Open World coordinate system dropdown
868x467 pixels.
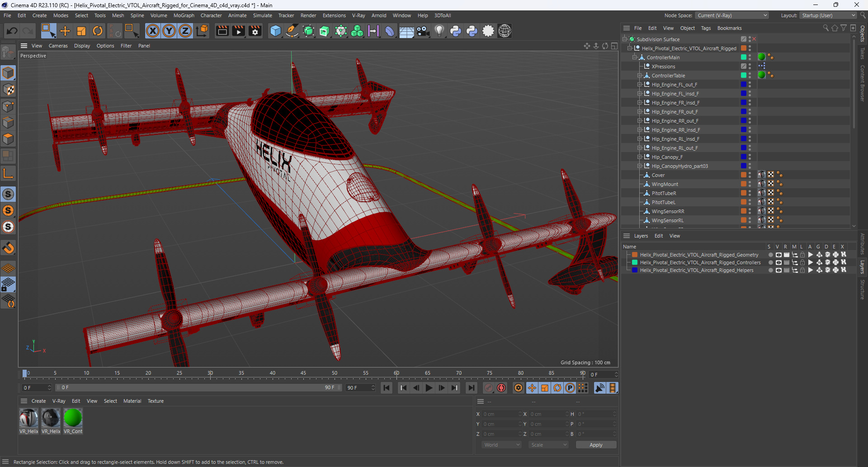pos(502,445)
